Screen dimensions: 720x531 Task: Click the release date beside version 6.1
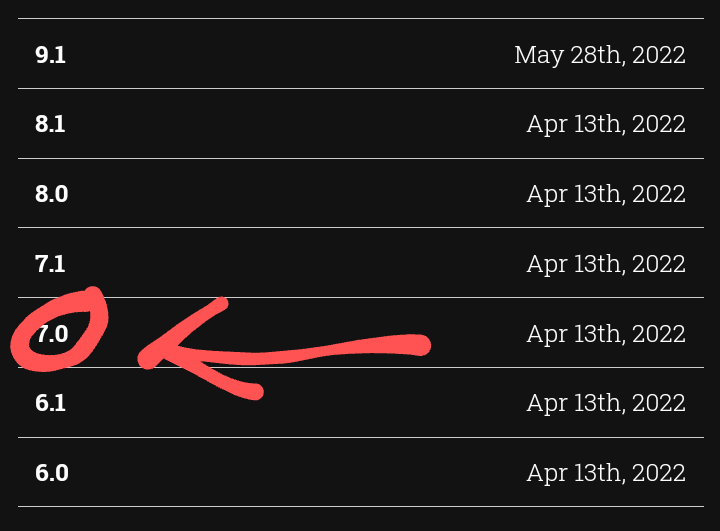coord(606,403)
